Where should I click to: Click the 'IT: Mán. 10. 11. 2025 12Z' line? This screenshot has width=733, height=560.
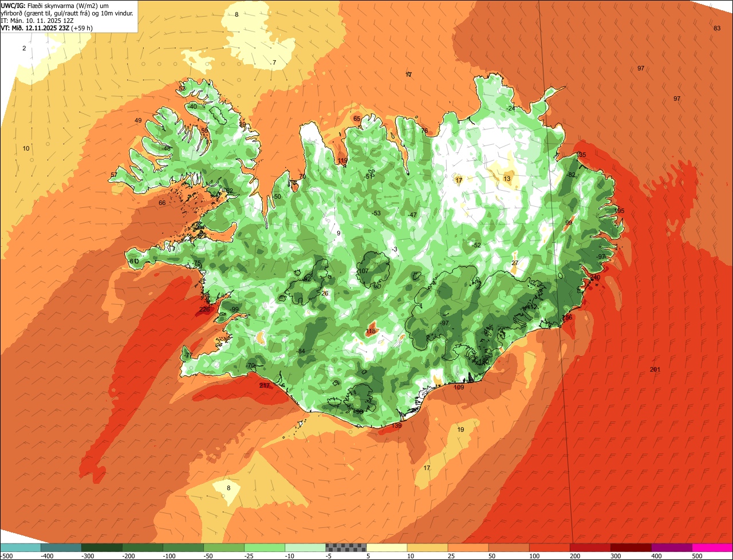tap(38, 20)
